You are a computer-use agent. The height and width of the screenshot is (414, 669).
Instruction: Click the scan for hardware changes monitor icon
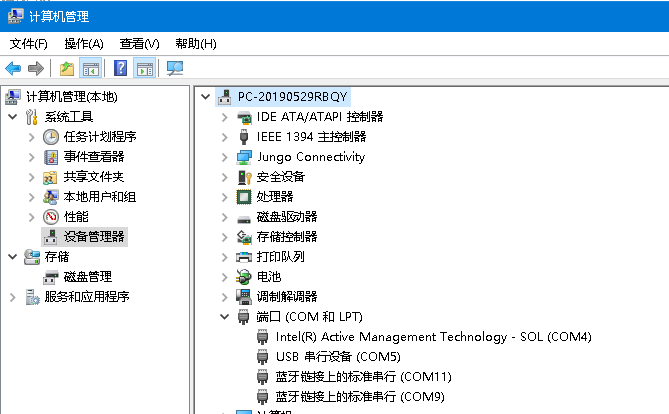175,68
